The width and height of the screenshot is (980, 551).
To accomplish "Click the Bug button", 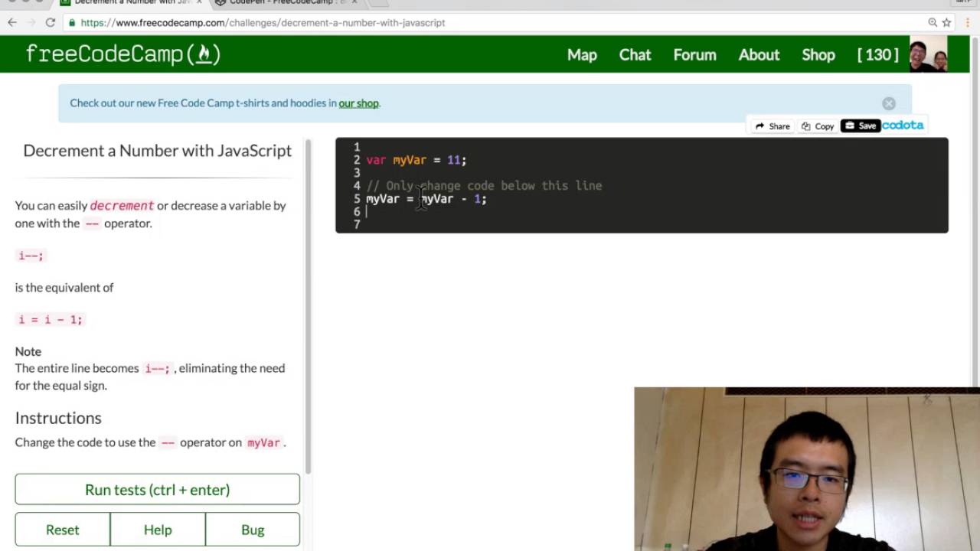I will (x=253, y=530).
